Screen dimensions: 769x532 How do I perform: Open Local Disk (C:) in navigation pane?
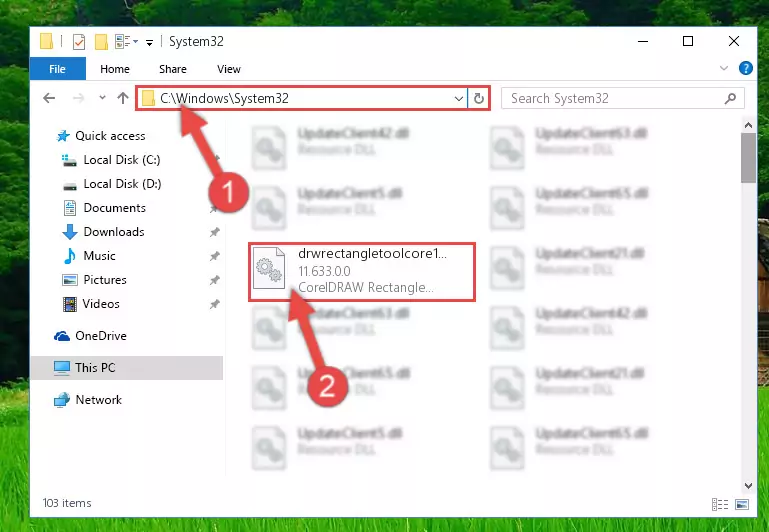coord(111,160)
